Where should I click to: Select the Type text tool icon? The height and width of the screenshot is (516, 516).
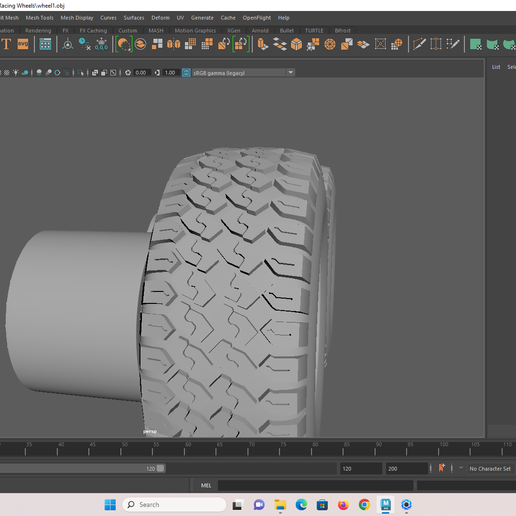6,44
